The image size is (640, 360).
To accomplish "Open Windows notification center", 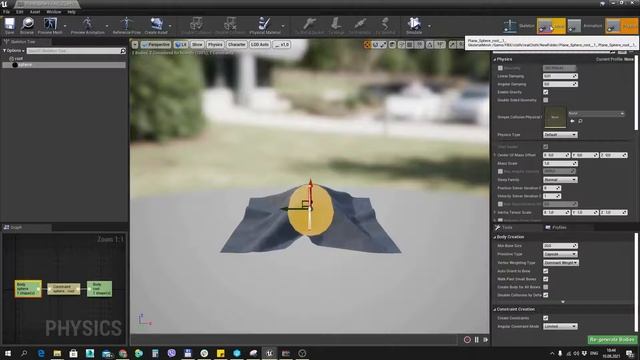I will click(630, 353).
